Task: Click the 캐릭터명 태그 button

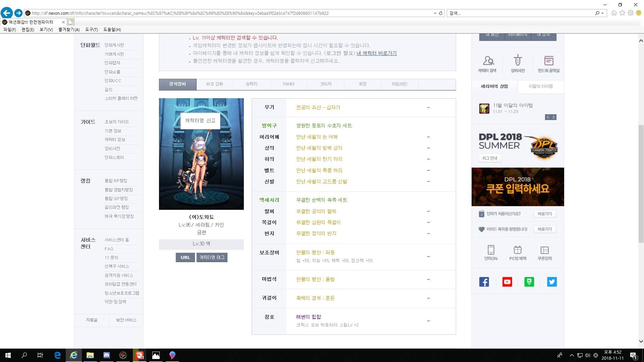Action: (x=212, y=257)
